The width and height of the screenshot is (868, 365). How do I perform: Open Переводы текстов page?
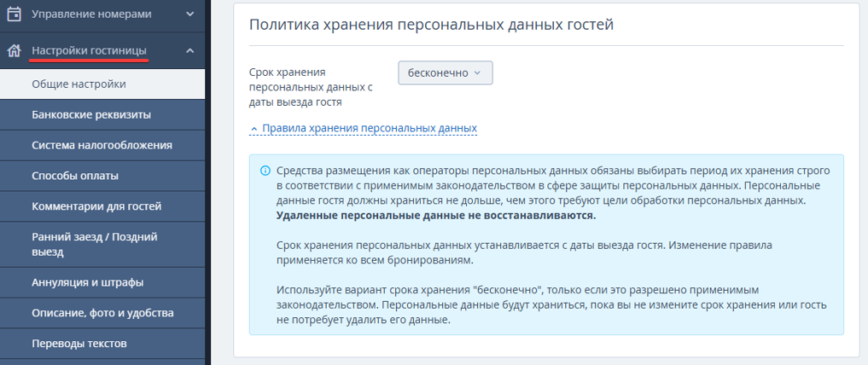[x=102, y=344]
